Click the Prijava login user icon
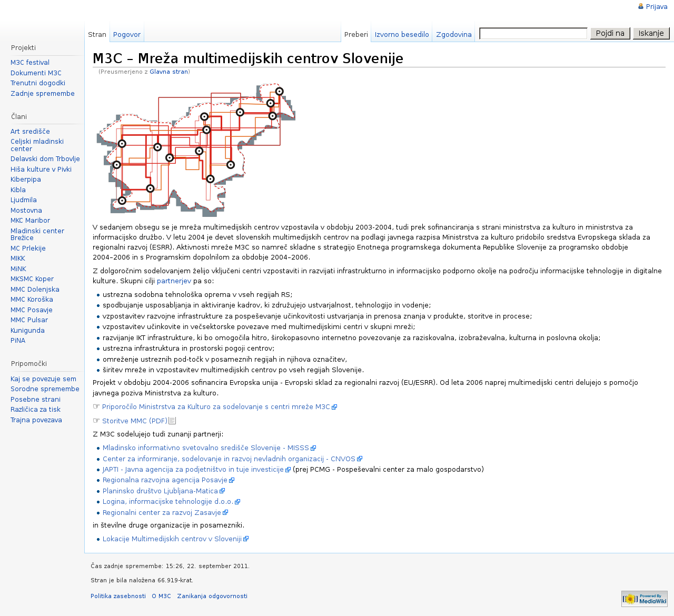Viewport: 674px width, 616px height. [641, 6]
